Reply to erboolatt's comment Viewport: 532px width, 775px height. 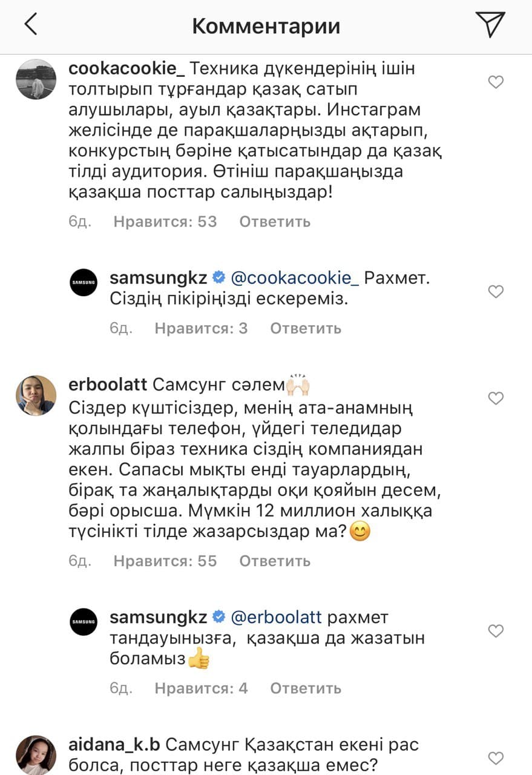pyautogui.click(x=275, y=561)
